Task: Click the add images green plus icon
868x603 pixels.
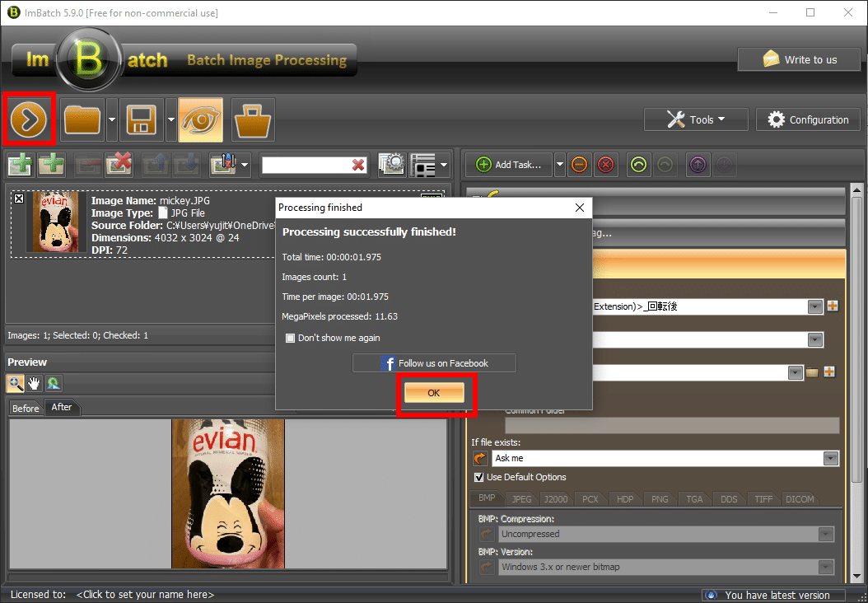Action: [21, 165]
